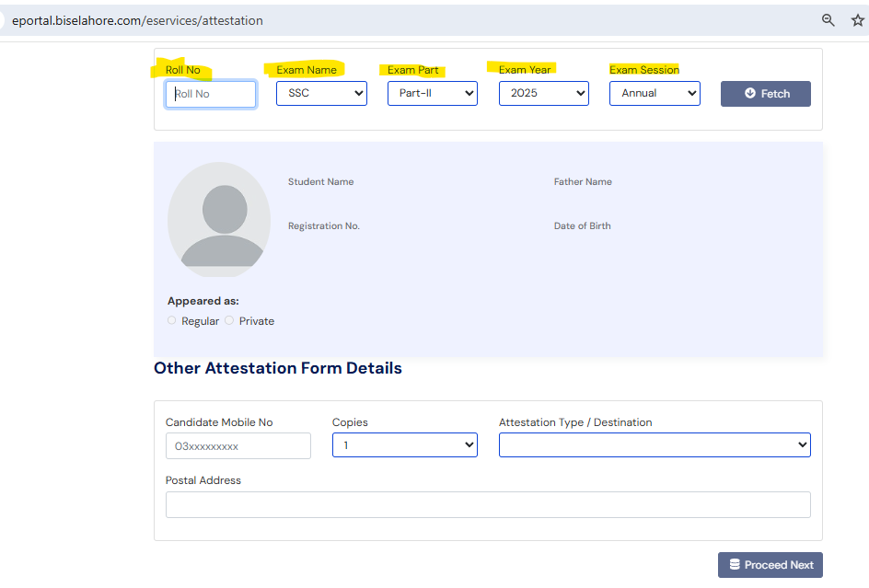Click the highlighted Roll No label
The height and width of the screenshot is (588, 869).
(x=183, y=70)
